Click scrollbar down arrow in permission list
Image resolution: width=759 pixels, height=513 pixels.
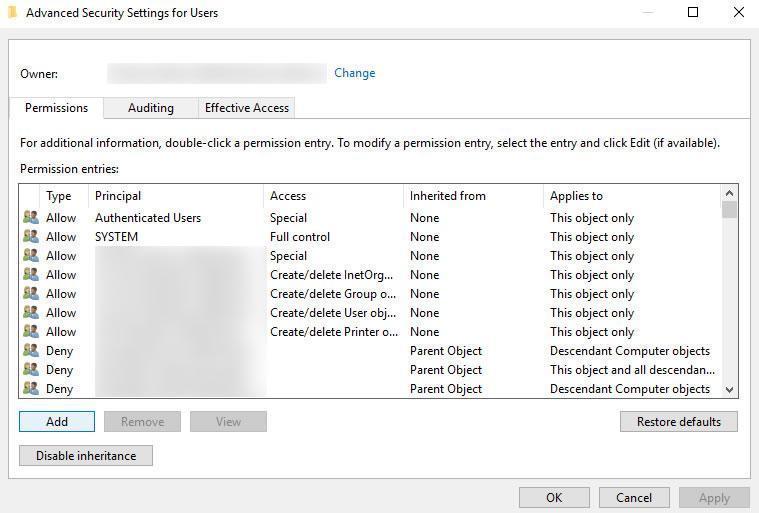(729, 389)
